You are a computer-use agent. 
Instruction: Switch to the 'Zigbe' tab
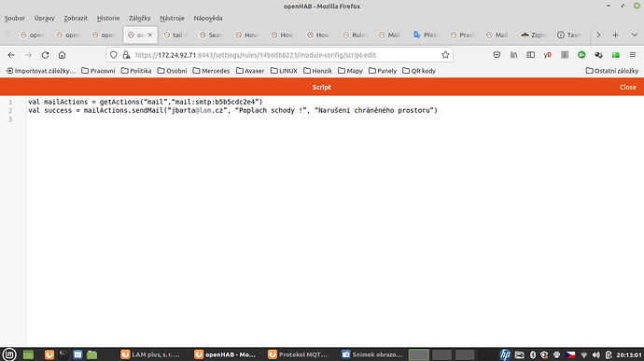[x=534, y=35]
